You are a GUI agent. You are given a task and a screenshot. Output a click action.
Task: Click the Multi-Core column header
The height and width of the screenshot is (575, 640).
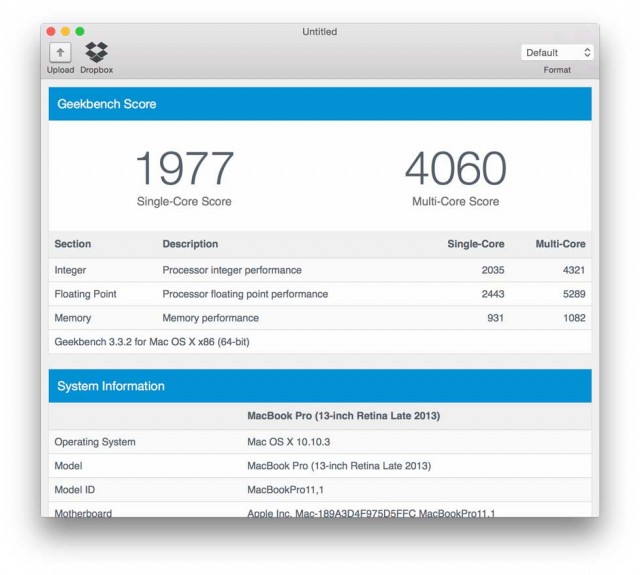560,244
